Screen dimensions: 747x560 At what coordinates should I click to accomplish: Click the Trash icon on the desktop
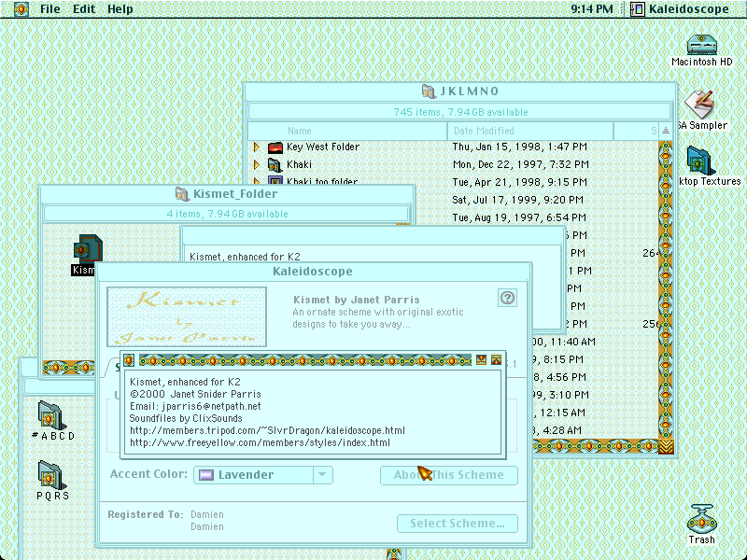click(x=702, y=519)
